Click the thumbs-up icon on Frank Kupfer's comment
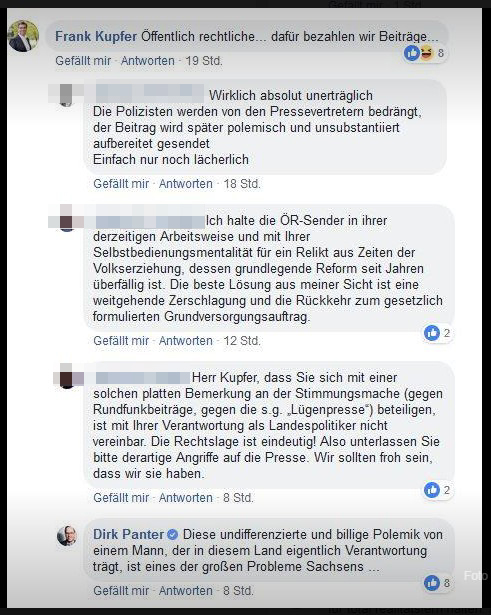The width and height of the screenshot is (491, 615). coord(412,53)
